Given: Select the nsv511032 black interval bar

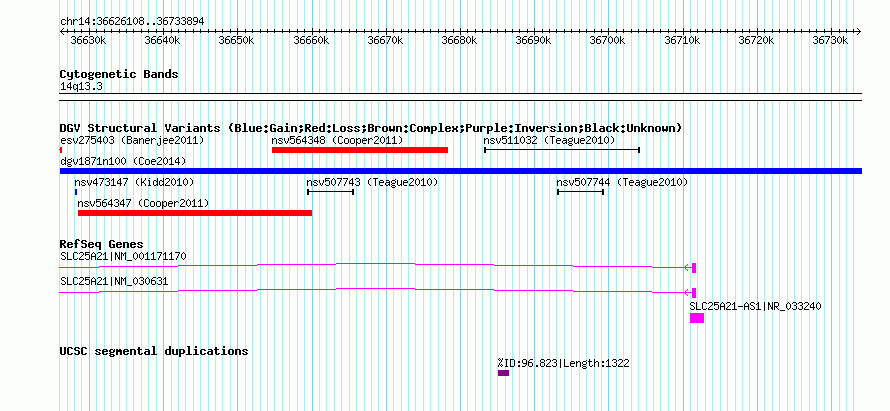Looking at the screenshot, I should coord(562,150).
